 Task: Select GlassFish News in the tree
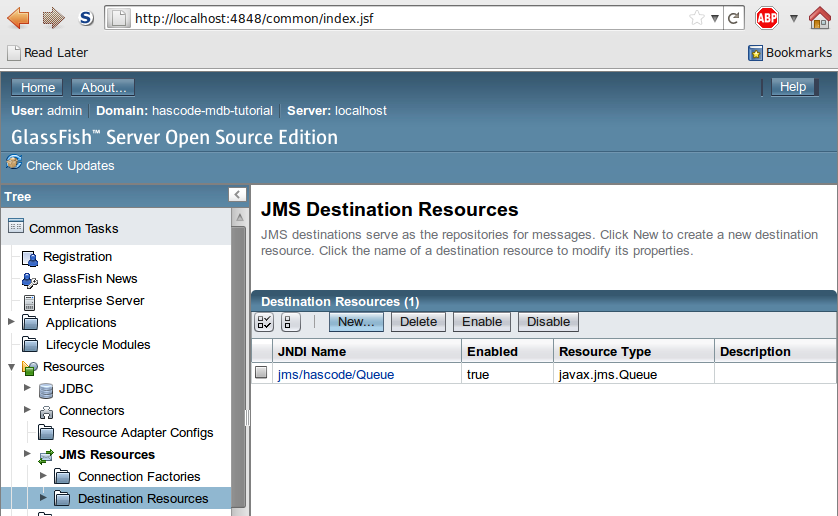pyautogui.click(x=90, y=279)
